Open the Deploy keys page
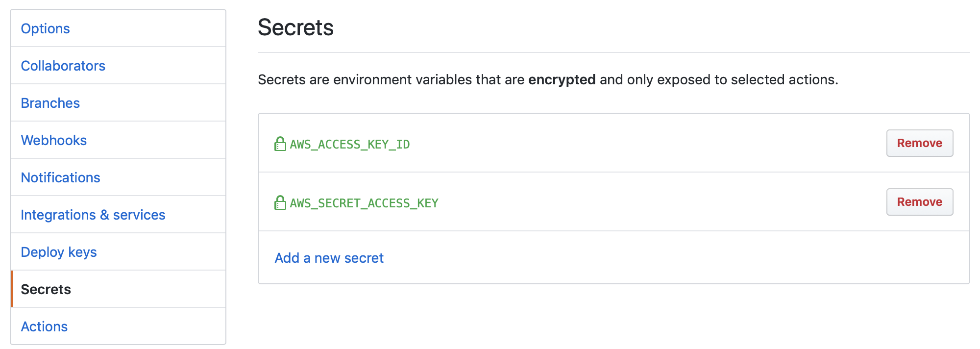Screen dimensions: 980x349 point(58,251)
